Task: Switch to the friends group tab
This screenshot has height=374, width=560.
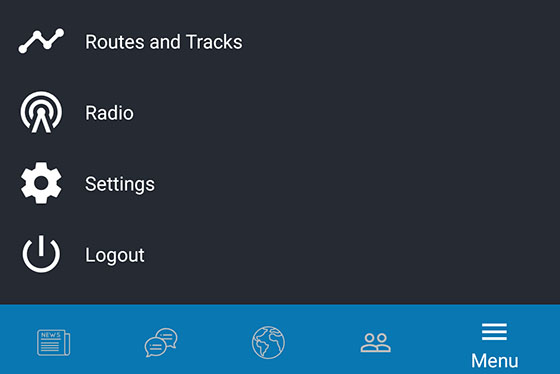Action: (x=376, y=343)
